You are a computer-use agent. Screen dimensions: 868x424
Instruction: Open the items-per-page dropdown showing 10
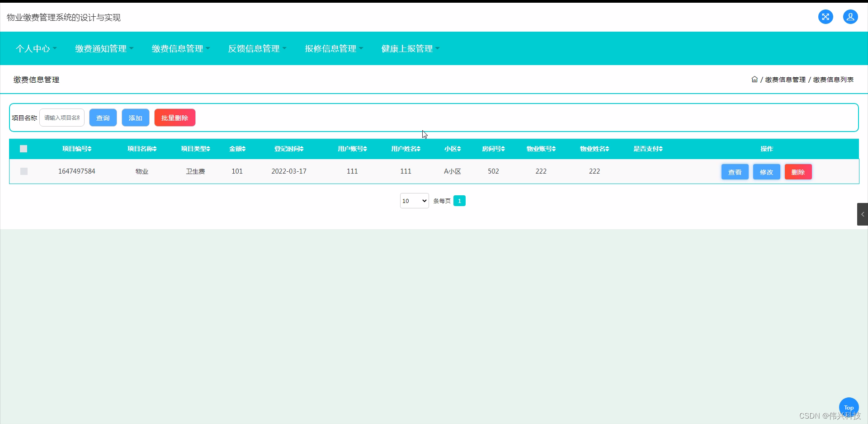coord(414,201)
